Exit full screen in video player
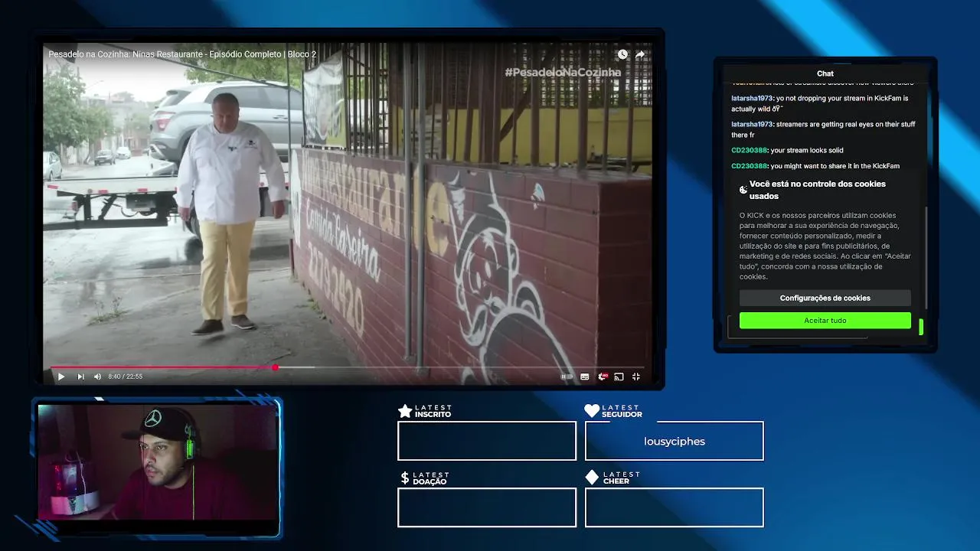980x551 pixels. click(635, 377)
